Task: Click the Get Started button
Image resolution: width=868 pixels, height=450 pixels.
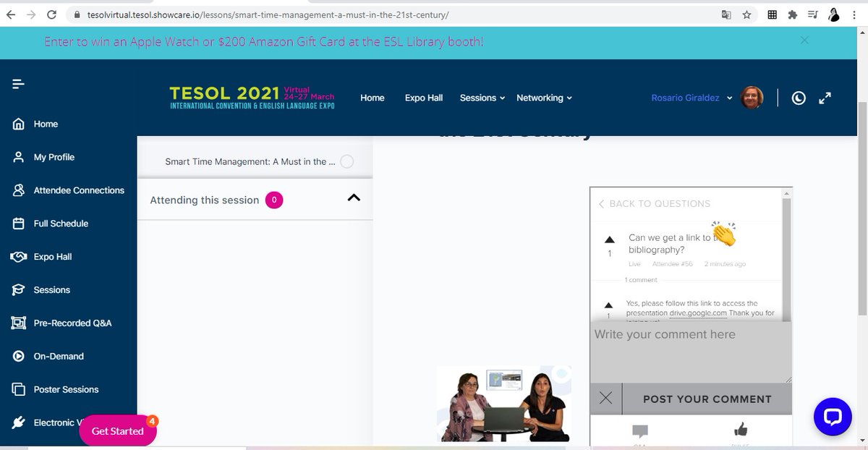Action: coord(118,431)
